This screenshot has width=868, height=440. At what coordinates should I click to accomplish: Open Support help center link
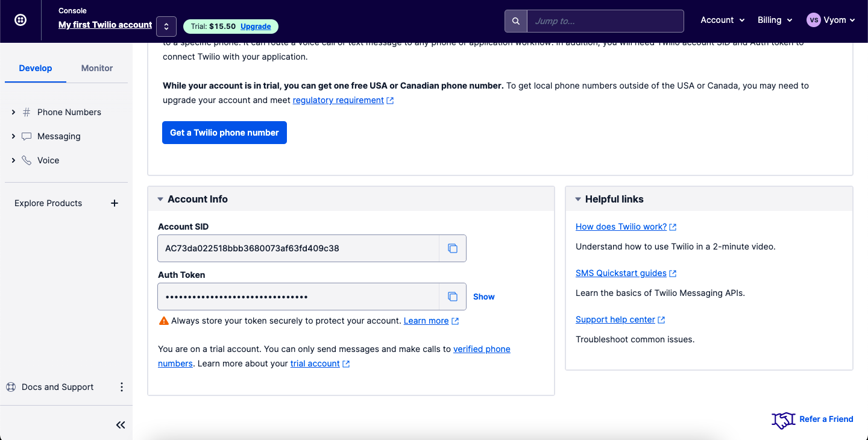[615, 319]
